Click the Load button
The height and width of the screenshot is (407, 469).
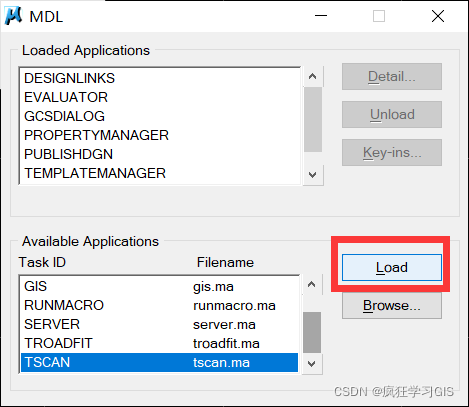point(392,267)
